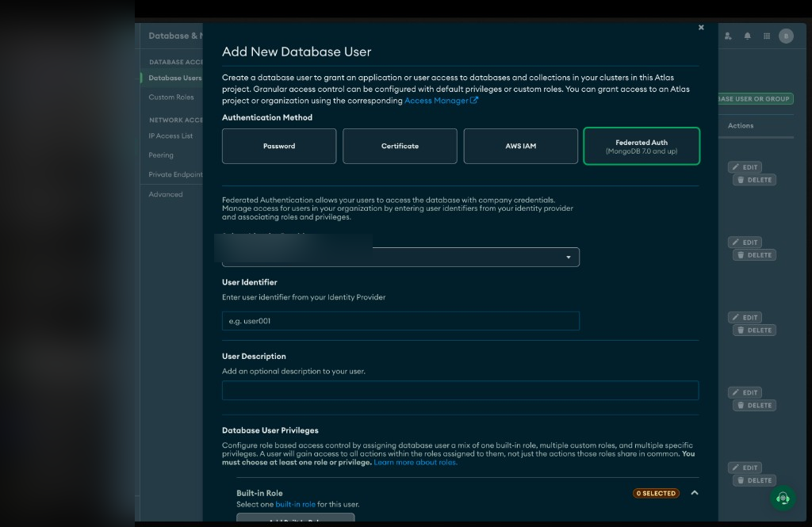Click the fifth row EDIT button

[745, 468]
